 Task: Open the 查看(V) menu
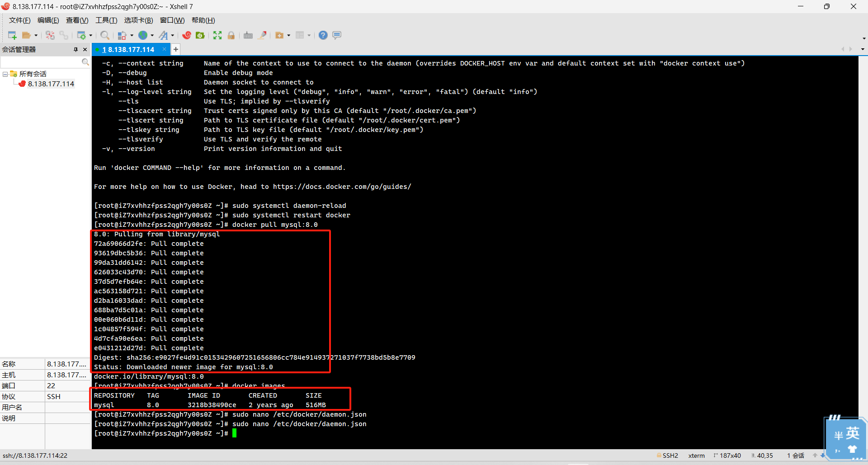[77, 20]
